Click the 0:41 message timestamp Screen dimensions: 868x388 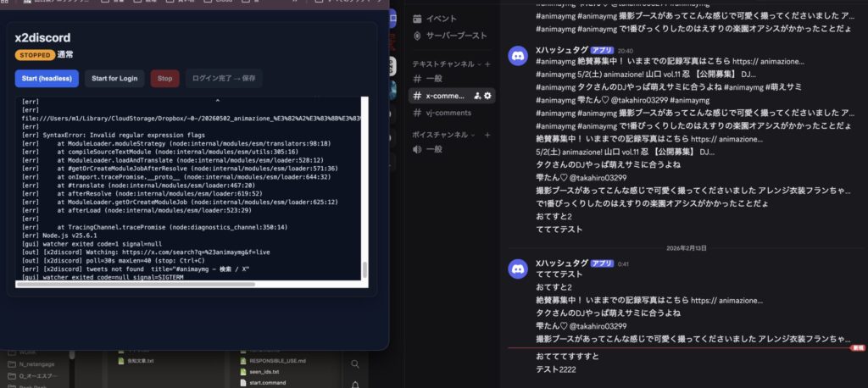pyautogui.click(x=623, y=264)
